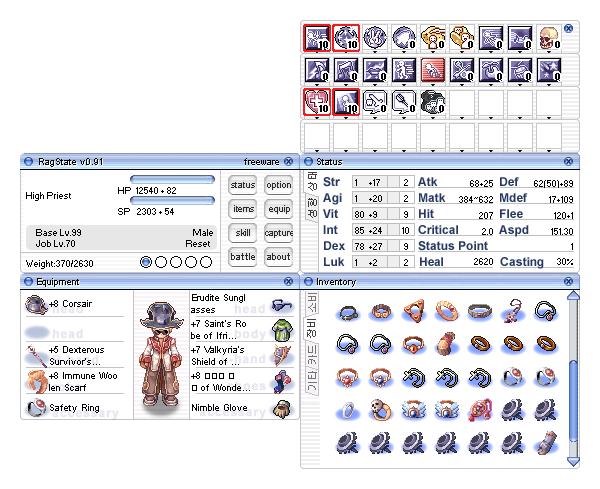Screen dimensions: 600x489
Task: Click the black ghost skill icon
Action: pos(433,102)
